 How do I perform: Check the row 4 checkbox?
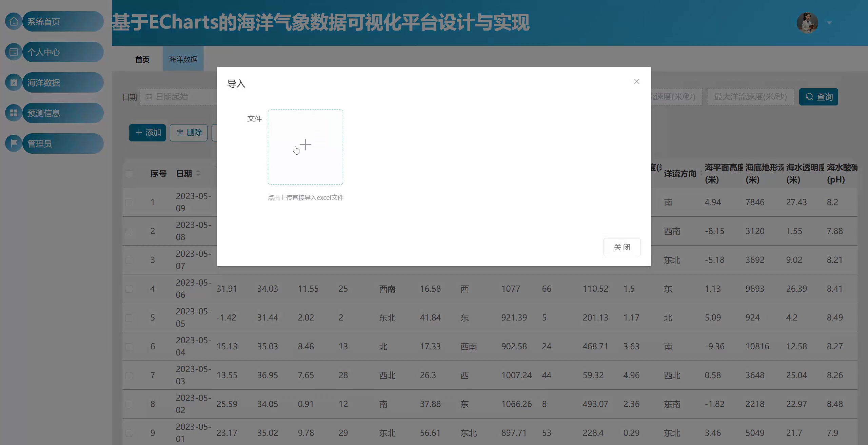coord(129,289)
